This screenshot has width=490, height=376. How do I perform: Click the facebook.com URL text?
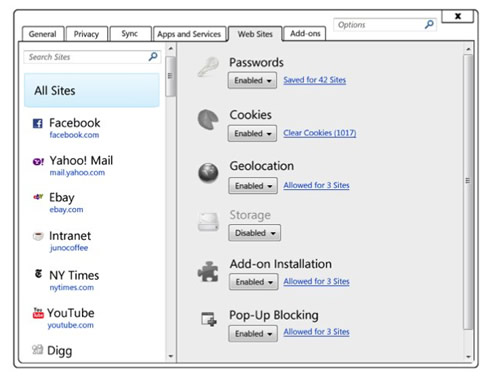74,135
